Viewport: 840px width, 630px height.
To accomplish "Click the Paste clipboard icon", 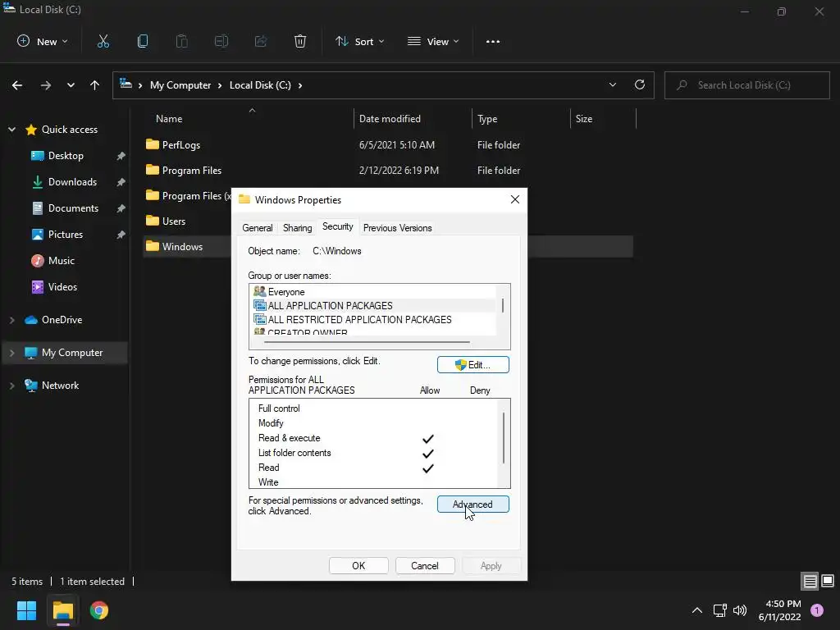I will point(181,41).
